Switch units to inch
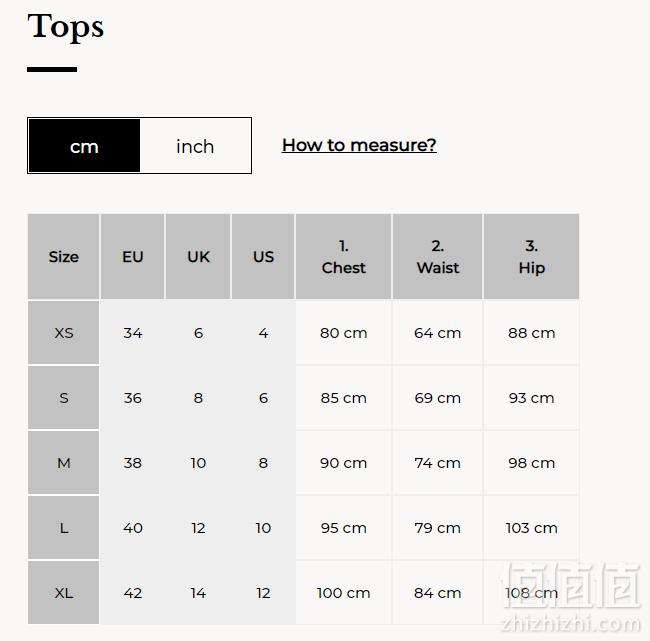 pyautogui.click(x=195, y=146)
